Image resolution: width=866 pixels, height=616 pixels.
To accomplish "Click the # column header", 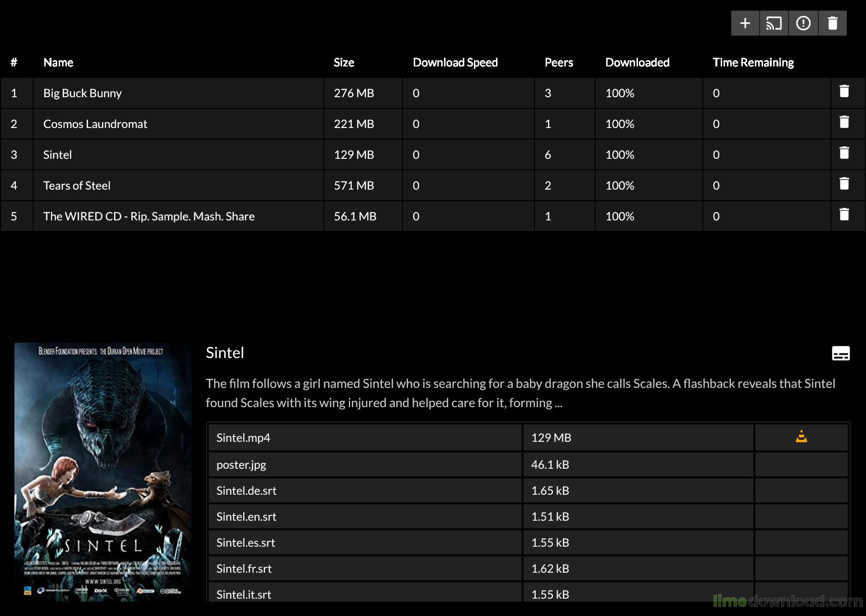I will click(x=14, y=63).
